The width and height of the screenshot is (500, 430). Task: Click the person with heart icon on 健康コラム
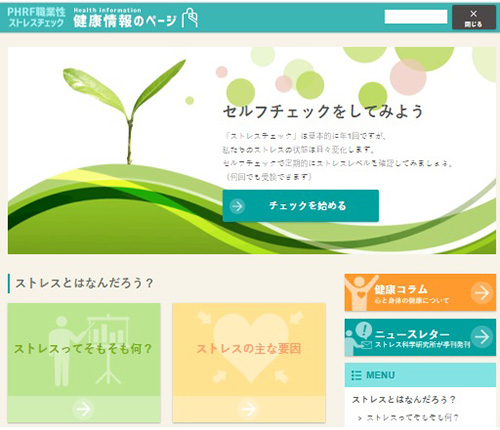360,293
